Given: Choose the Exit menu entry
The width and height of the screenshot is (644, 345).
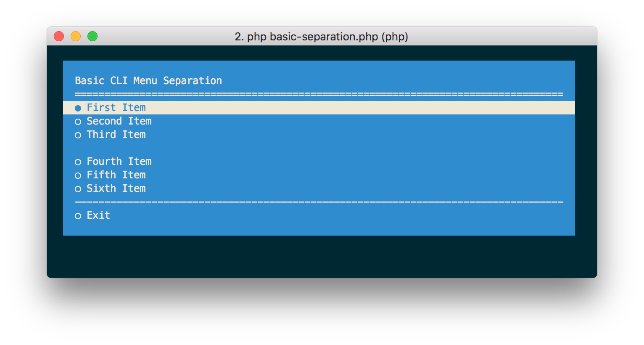Looking at the screenshot, I should [x=319, y=215].
